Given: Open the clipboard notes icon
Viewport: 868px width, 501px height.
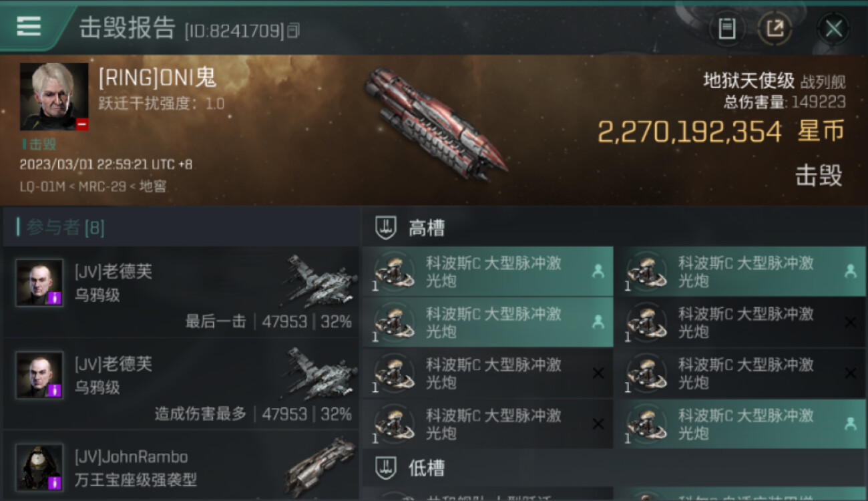Looking at the screenshot, I should click(727, 29).
